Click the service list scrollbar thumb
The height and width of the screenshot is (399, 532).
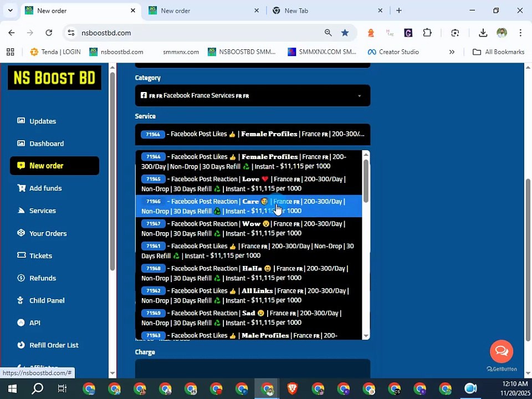(x=366, y=181)
